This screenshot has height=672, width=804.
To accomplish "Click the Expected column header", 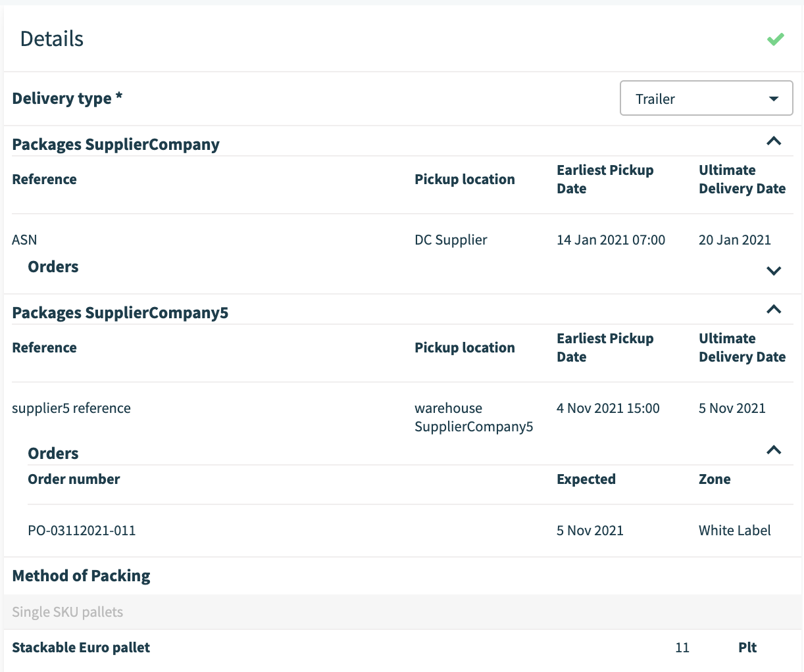I will pos(586,479).
